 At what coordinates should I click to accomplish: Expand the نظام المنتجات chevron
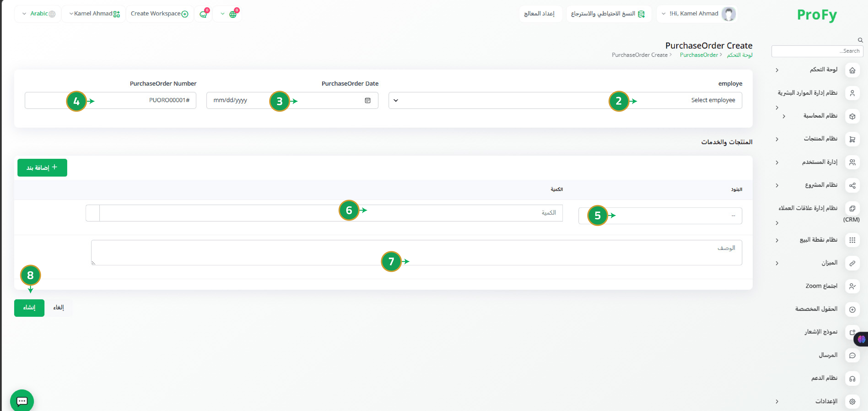coord(777,139)
